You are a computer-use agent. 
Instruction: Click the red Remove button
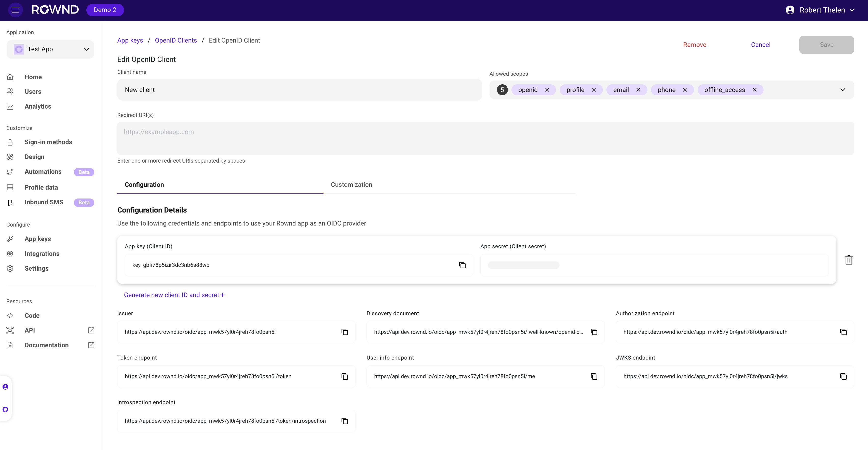click(695, 45)
